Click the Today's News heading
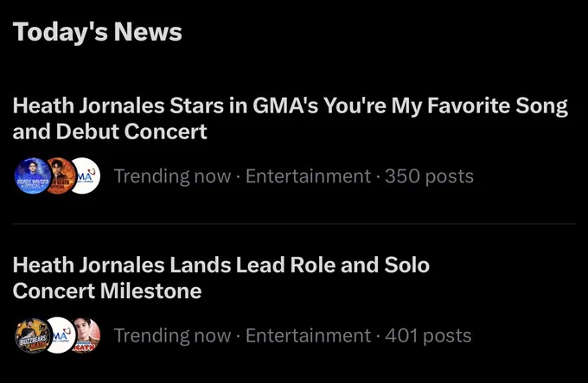Image resolution: width=588 pixels, height=383 pixels. tap(98, 32)
